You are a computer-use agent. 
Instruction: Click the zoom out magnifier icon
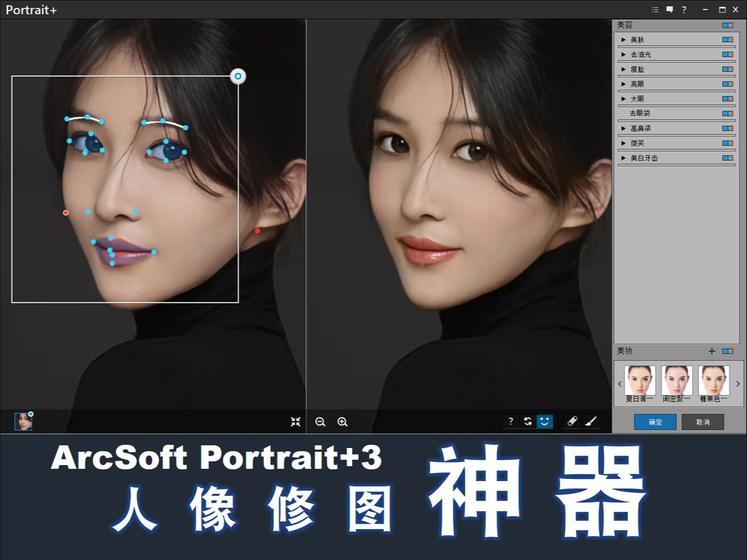pos(320,422)
